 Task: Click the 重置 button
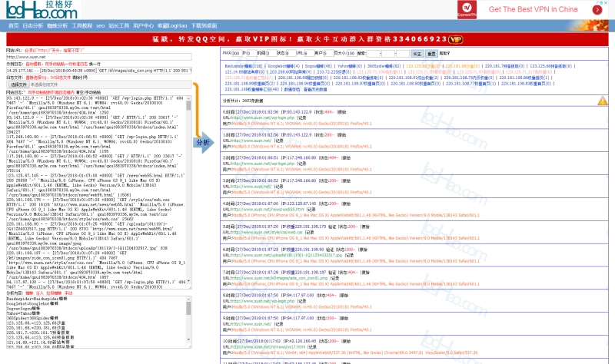pos(431,54)
